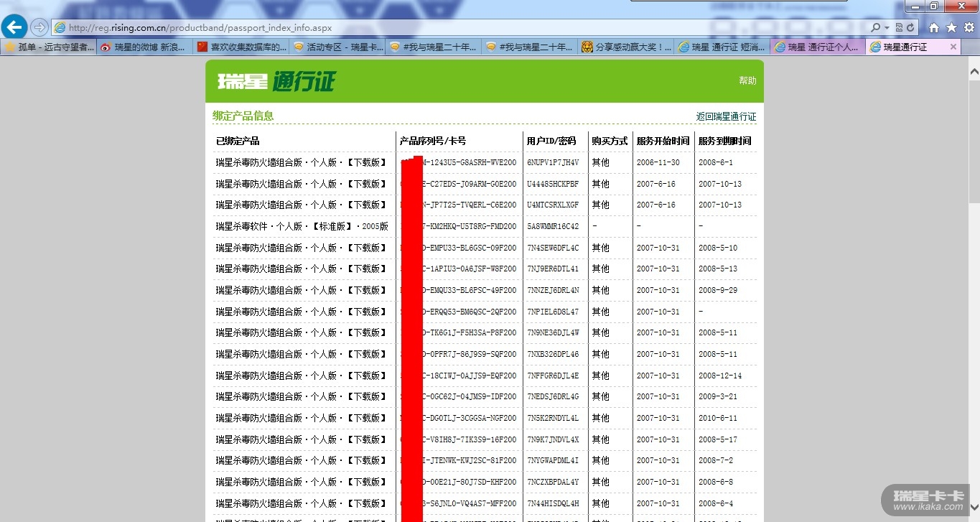Click the page icon beside the URL
980x522 pixels.
click(x=60, y=28)
